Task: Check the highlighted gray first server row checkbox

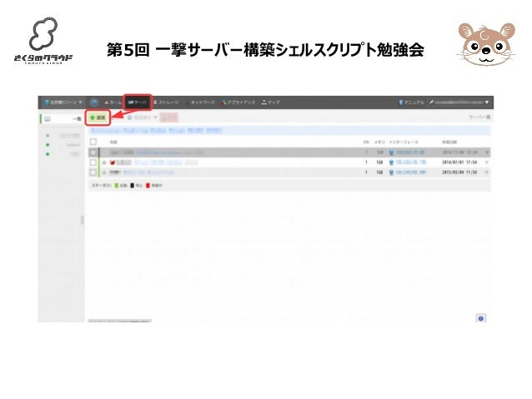Action: point(93,152)
